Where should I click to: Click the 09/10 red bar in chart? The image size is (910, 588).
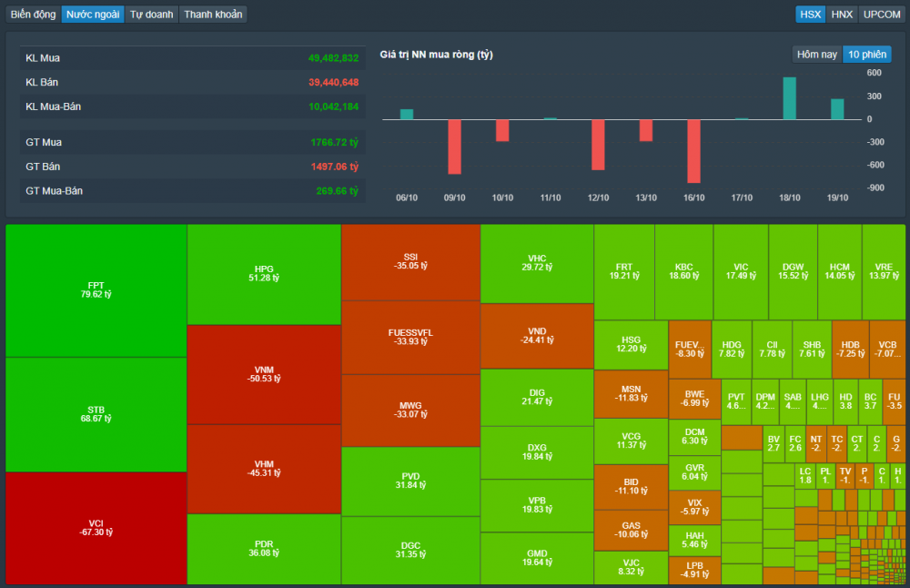pos(454,147)
